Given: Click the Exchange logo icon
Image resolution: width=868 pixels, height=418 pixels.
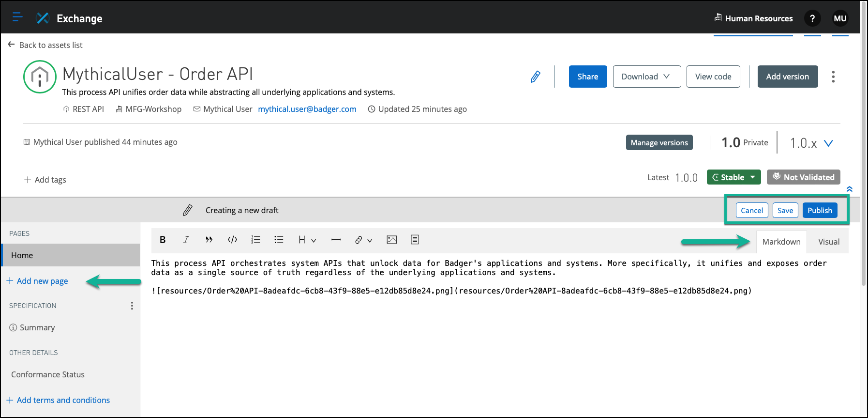Looking at the screenshot, I should [43, 18].
